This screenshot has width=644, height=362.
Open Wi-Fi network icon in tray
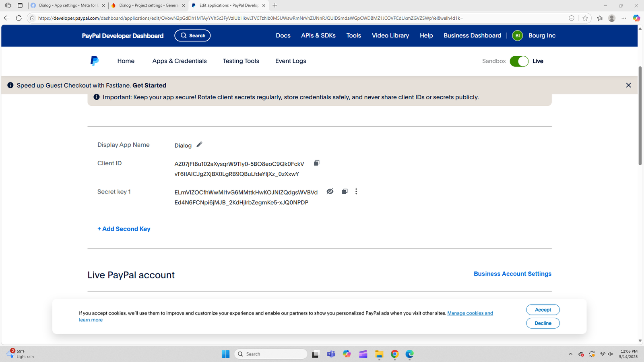coord(602,354)
